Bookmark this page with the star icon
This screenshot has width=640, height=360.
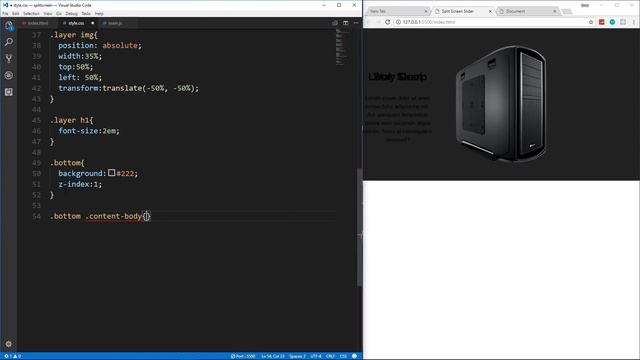[591, 22]
